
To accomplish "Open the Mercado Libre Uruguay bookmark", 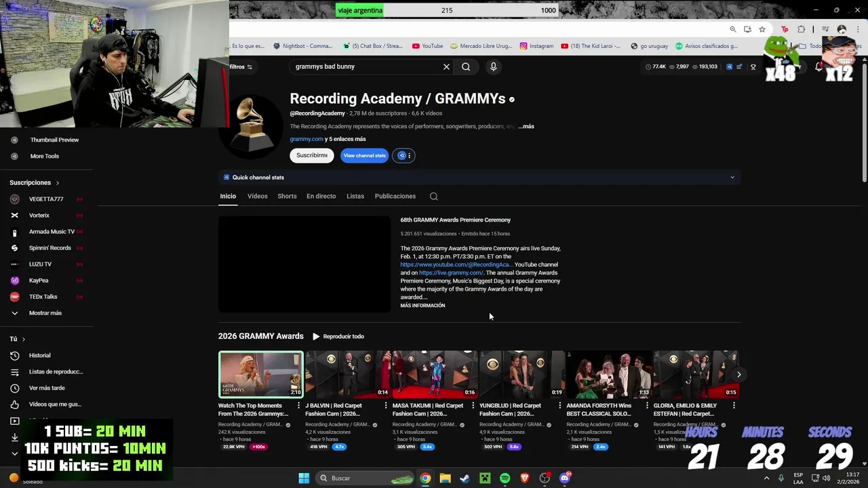I will 481,46.
